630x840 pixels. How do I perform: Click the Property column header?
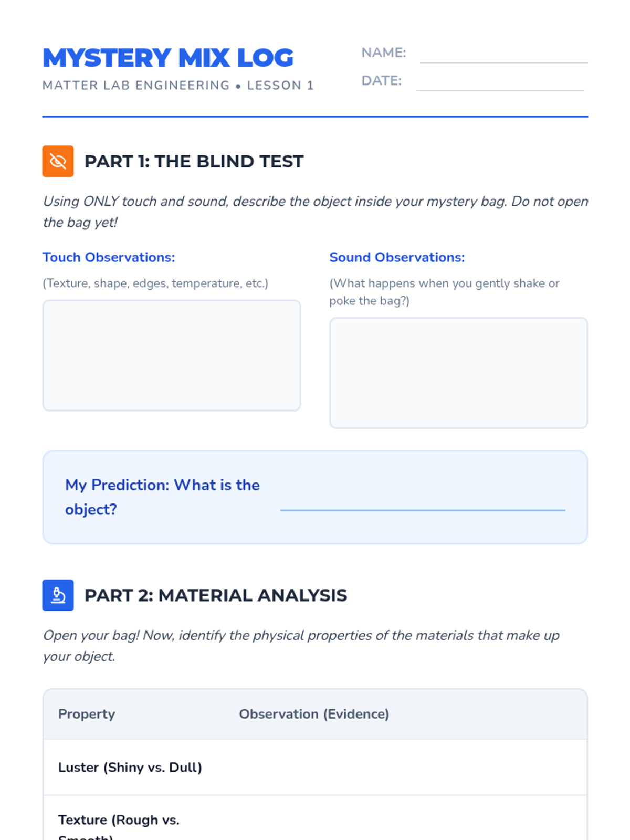tap(87, 714)
